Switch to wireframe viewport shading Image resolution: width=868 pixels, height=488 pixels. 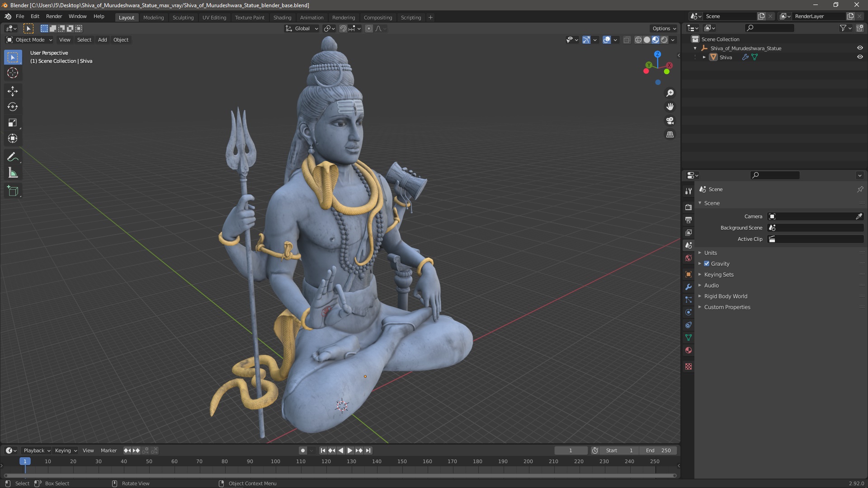638,40
